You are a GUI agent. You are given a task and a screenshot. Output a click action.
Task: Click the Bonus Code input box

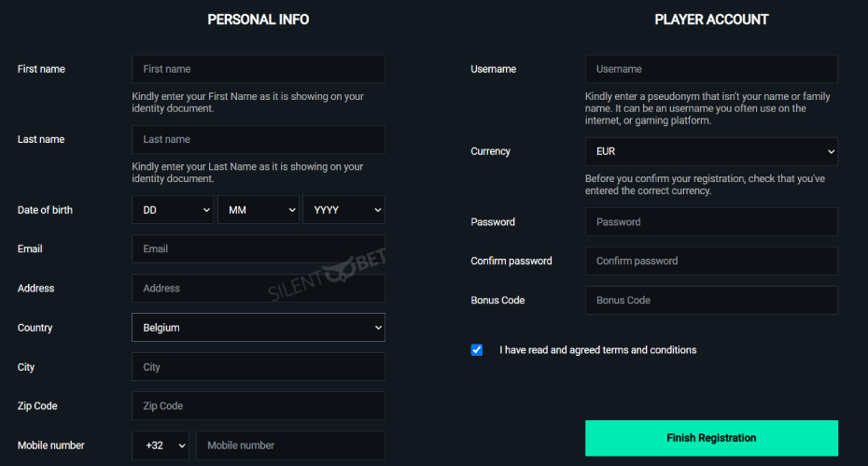click(711, 301)
